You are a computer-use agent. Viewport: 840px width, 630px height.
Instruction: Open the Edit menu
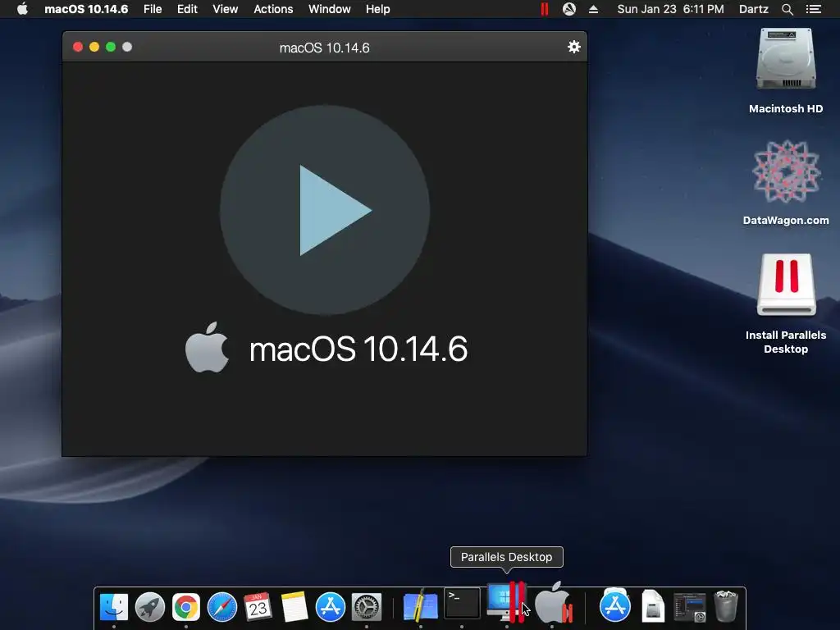(x=187, y=9)
